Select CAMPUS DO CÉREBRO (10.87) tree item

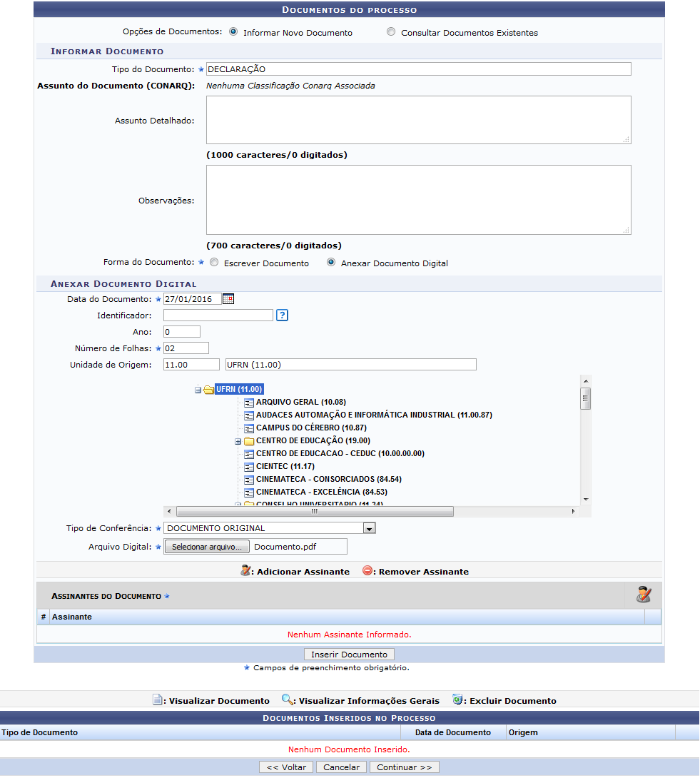pos(312,428)
